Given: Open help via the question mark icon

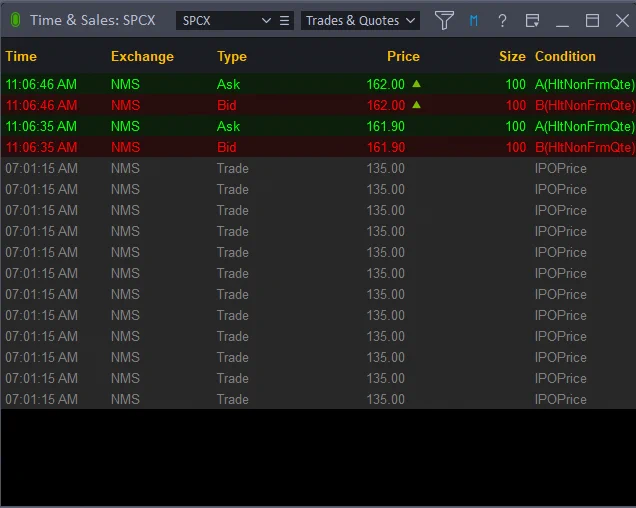Looking at the screenshot, I should [502, 20].
